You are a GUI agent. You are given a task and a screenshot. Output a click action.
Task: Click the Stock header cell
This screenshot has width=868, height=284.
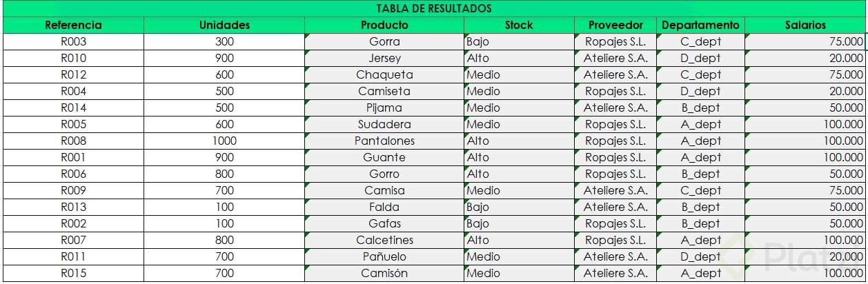(519, 25)
